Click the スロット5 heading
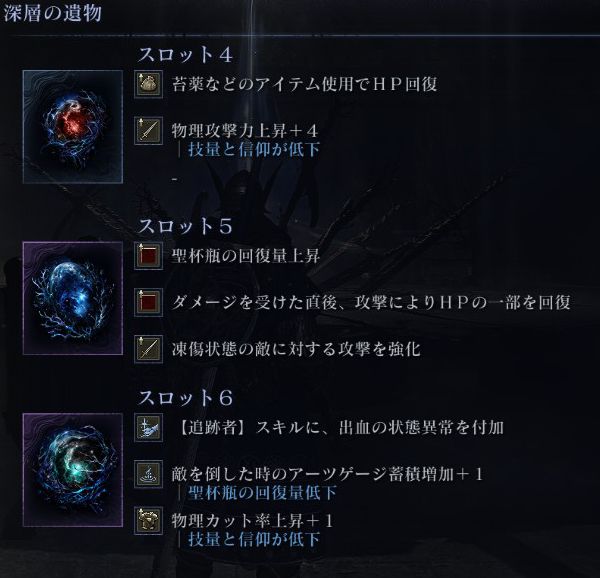 coord(185,226)
